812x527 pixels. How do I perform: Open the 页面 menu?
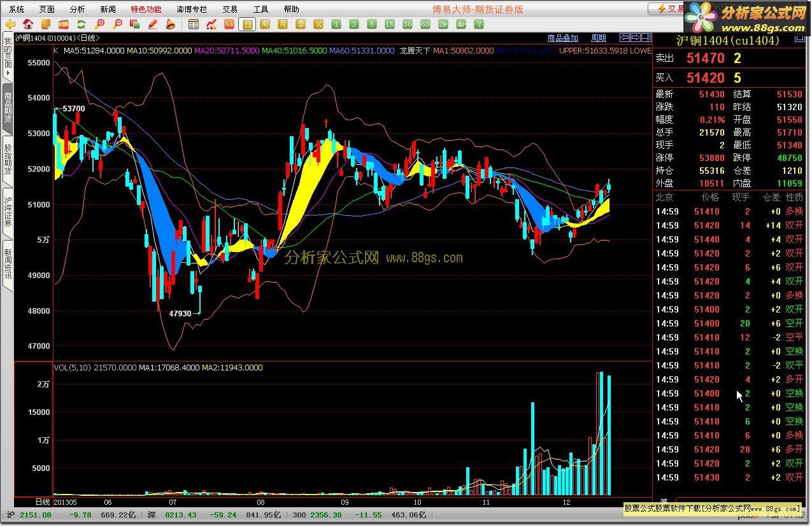pos(47,9)
